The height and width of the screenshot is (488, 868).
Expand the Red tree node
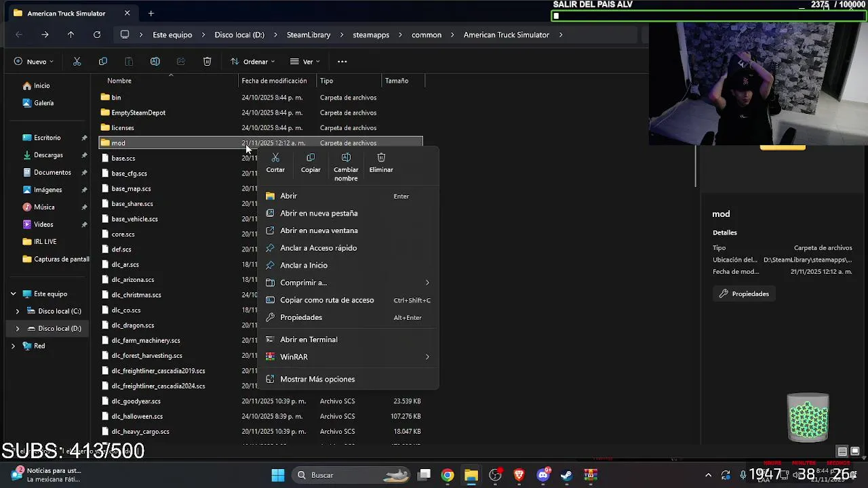[x=13, y=346]
